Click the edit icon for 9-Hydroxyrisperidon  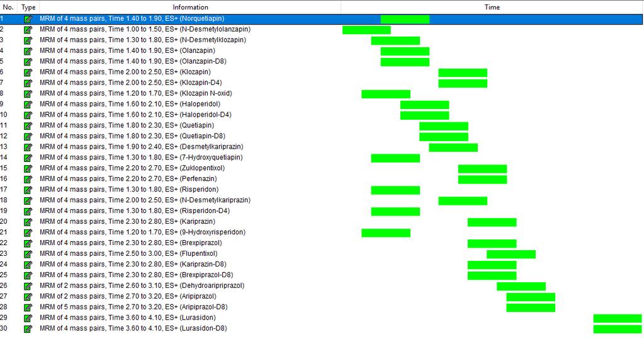pos(28,233)
